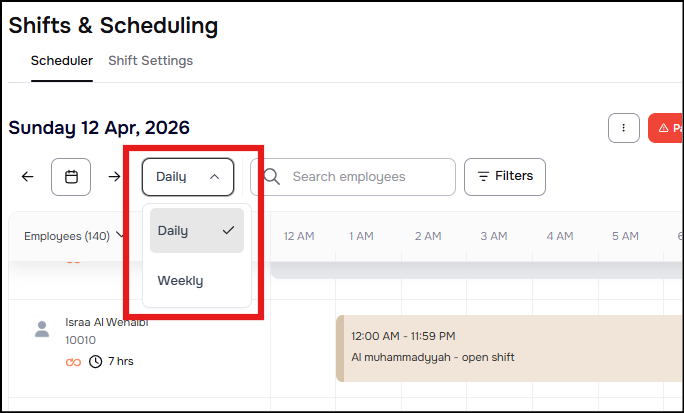Go to the previous day arrow
This screenshot has height=413, width=684.
tap(27, 177)
